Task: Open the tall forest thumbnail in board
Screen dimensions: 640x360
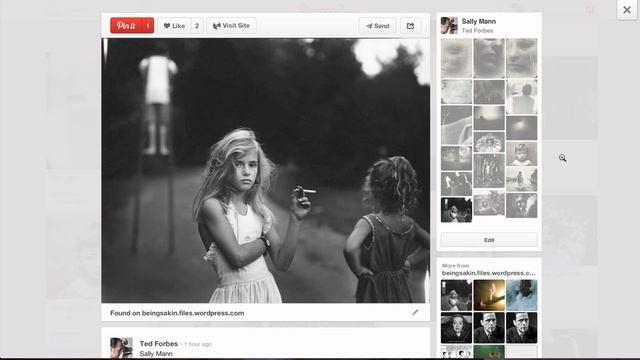Action: pos(489,171)
